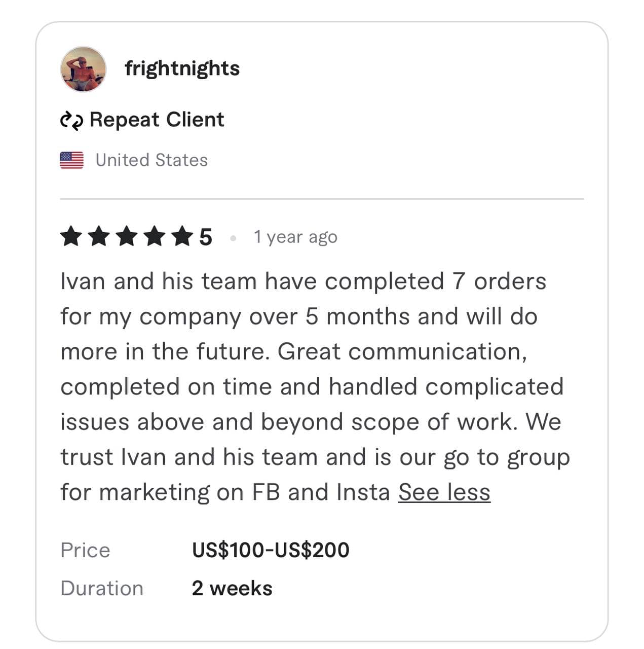Click the Repeat Client arrows icon
Viewport: 644px width, 649px height.
71,120
